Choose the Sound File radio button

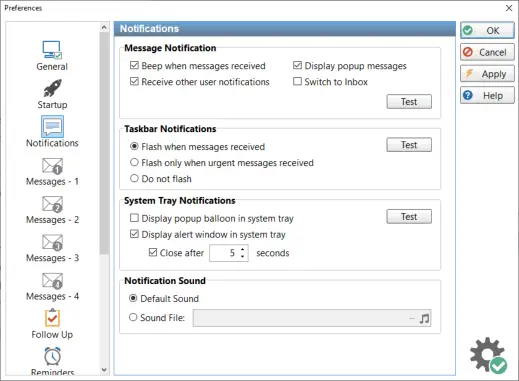(x=133, y=317)
